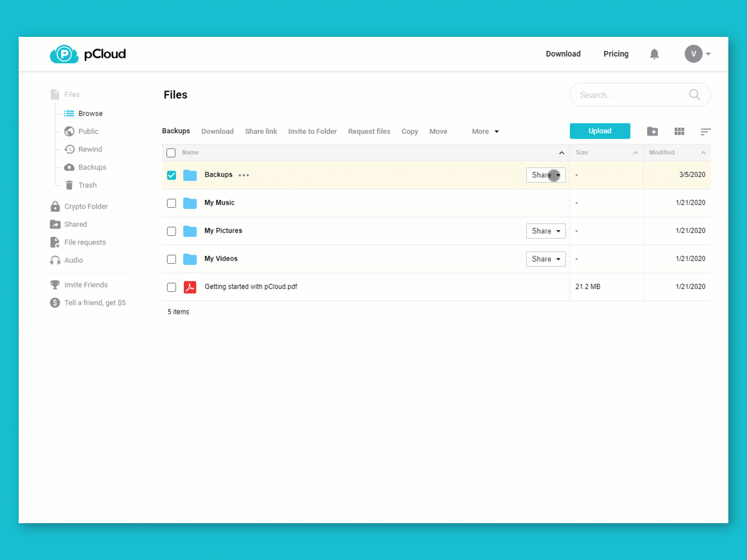
Task: Click the PDF file icon
Action: click(x=190, y=287)
